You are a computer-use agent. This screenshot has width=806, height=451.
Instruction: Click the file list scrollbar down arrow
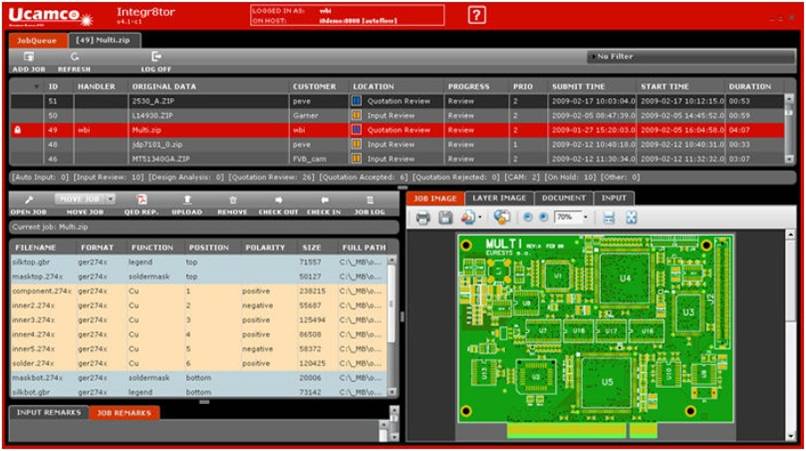coord(393,392)
